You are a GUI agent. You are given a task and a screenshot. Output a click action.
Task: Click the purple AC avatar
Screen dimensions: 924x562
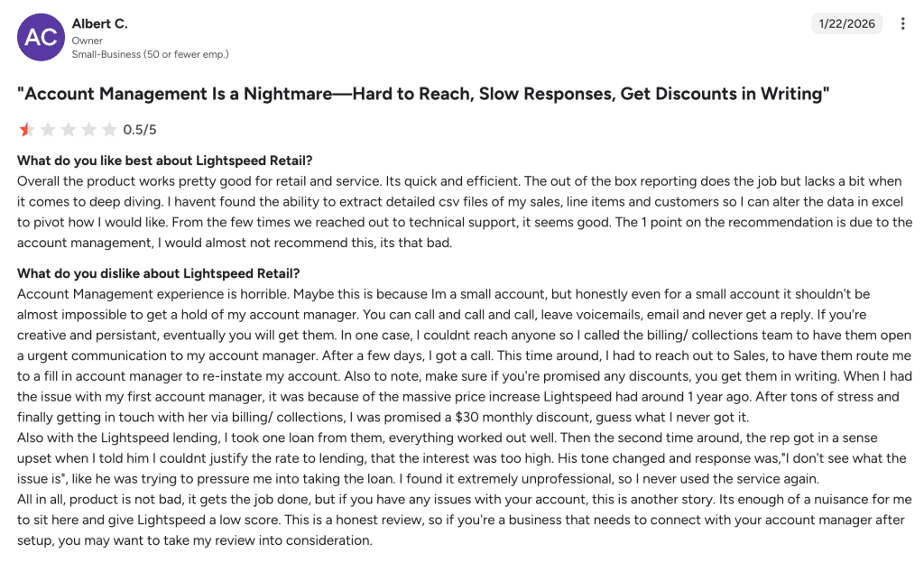(40, 37)
